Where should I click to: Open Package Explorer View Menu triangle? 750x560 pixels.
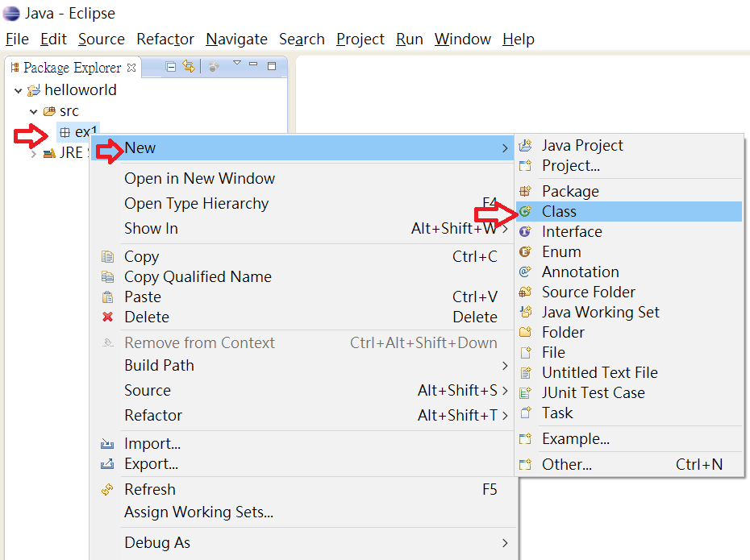(x=237, y=63)
